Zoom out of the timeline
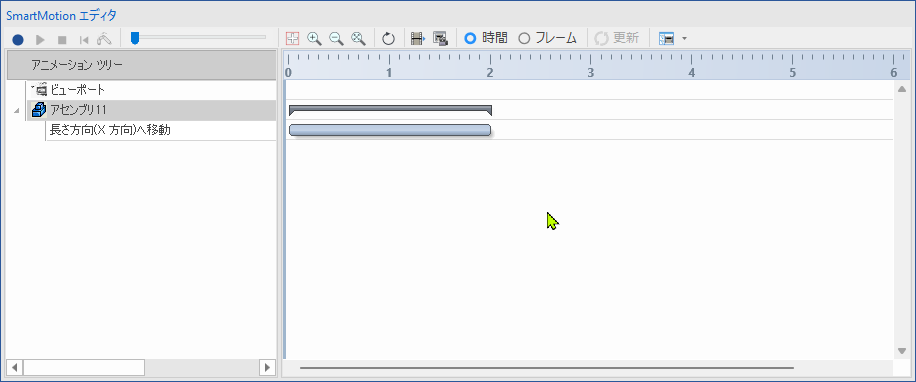Viewport: 916px width, 382px height. [336, 39]
